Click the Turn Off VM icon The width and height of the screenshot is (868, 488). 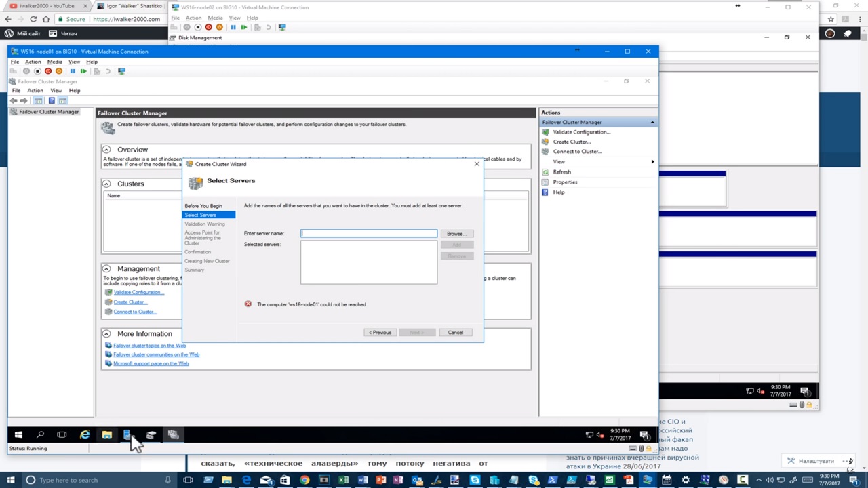coord(37,71)
